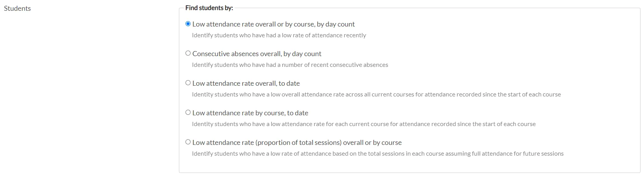The height and width of the screenshot is (176, 644).
Task: Select the 'Consecutive absences overall, by day count' radio button
Action: tap(188, 53)
